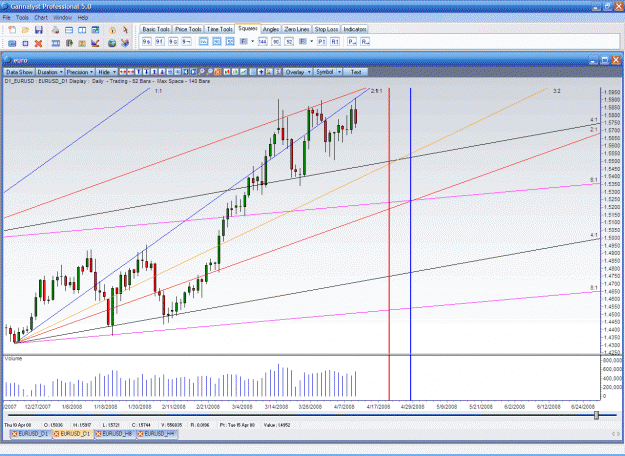Open the Chart menu
The height and width of the screenshot is (456, 625).
pos(41,18)
